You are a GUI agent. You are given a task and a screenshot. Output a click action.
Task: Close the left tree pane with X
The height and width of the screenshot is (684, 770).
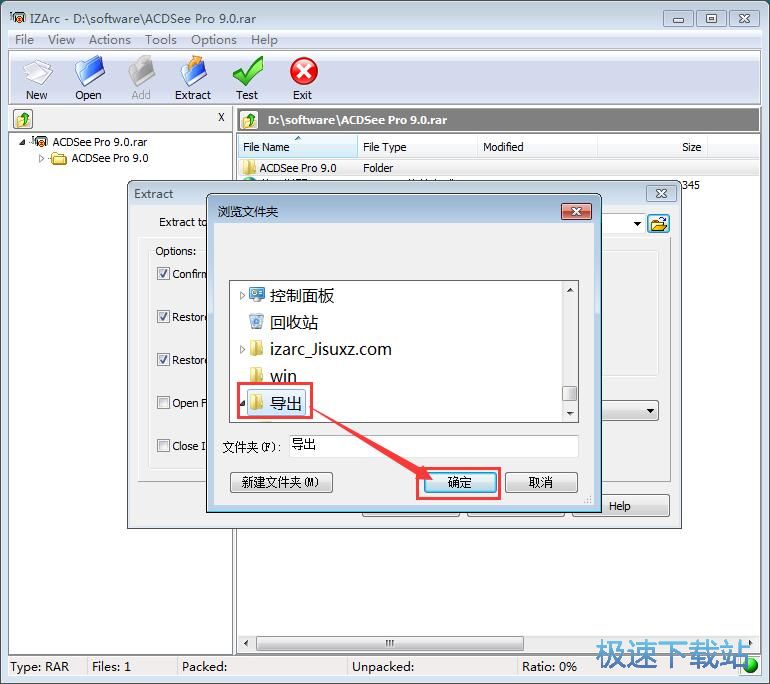click(x=221, y=117)
